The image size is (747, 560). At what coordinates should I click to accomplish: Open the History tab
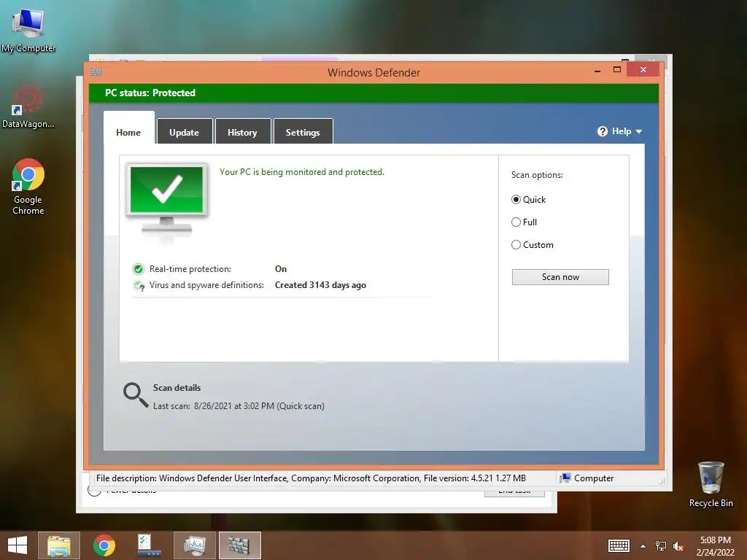tap(242, 131)
